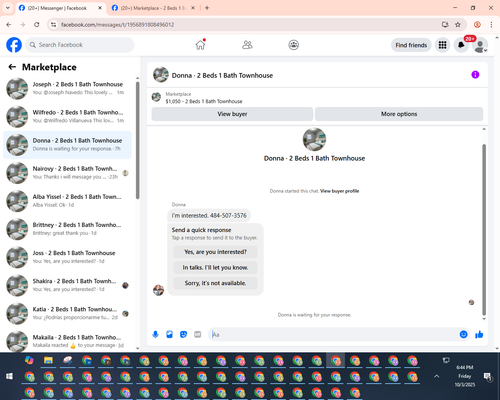Open conversation information purple icon
This screenshot has height=400, width=500.
[475, 75]
